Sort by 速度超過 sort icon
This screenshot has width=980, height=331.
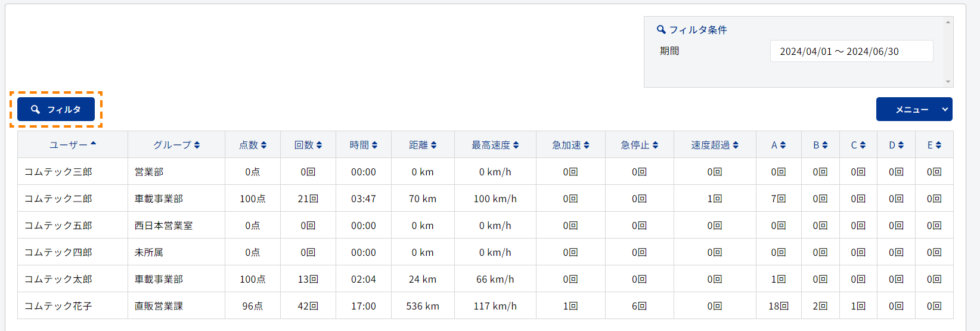coord(736,145)
